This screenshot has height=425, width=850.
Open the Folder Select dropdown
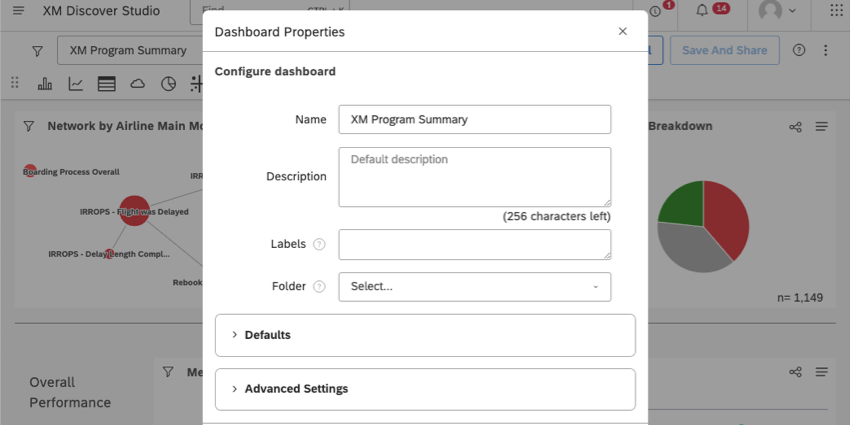coord(474,286)
